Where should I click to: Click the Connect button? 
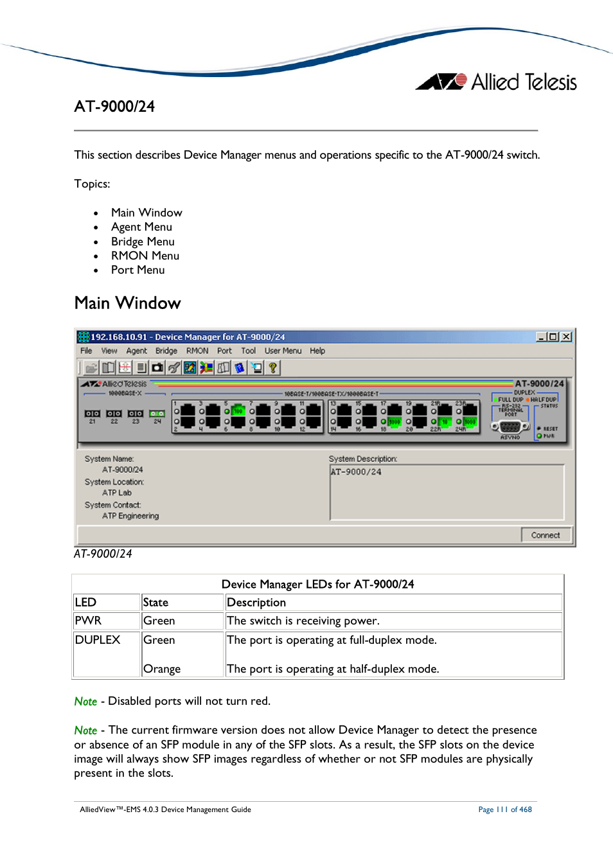point(546,535)
